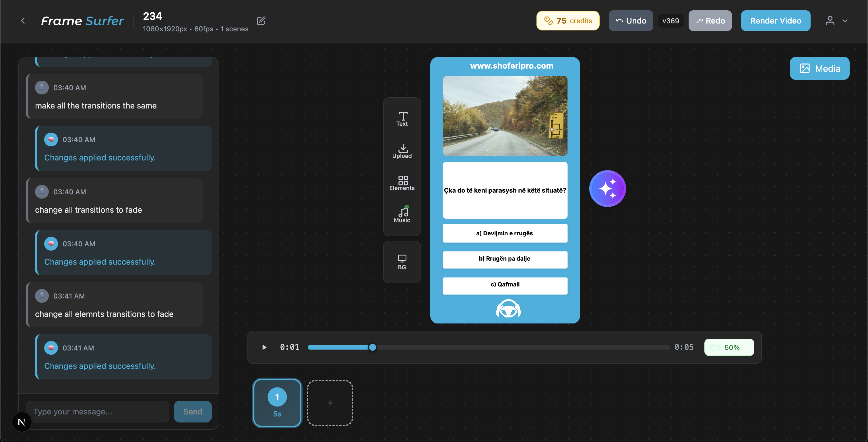Toggle the 50% music volume control

[729, 347]
